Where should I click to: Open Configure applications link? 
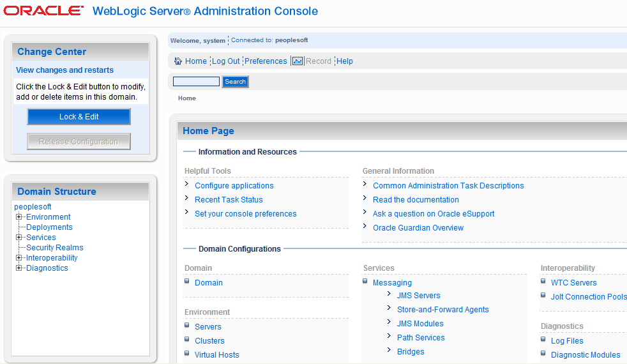[x=234, y=186]
